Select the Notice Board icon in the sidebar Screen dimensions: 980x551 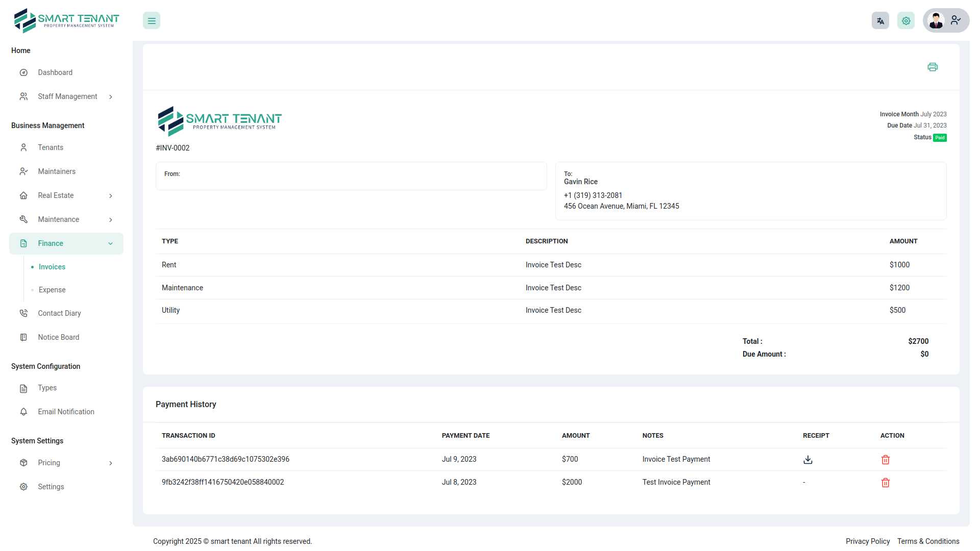click(x=23, y=337)
